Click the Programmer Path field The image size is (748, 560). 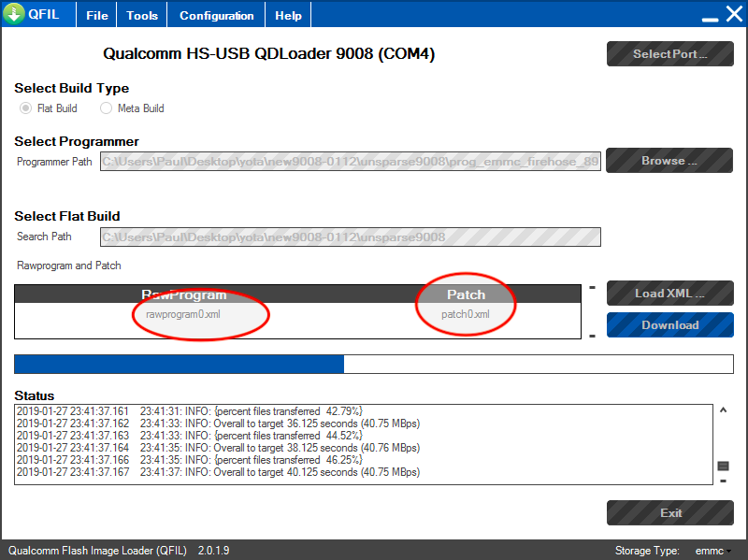click(x=350, y=162)
